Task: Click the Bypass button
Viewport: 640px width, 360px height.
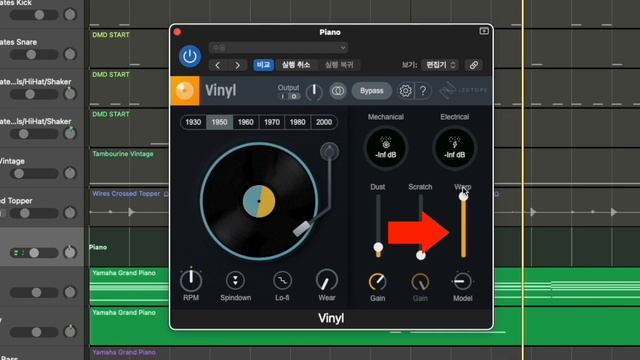Action: point(371,91)
